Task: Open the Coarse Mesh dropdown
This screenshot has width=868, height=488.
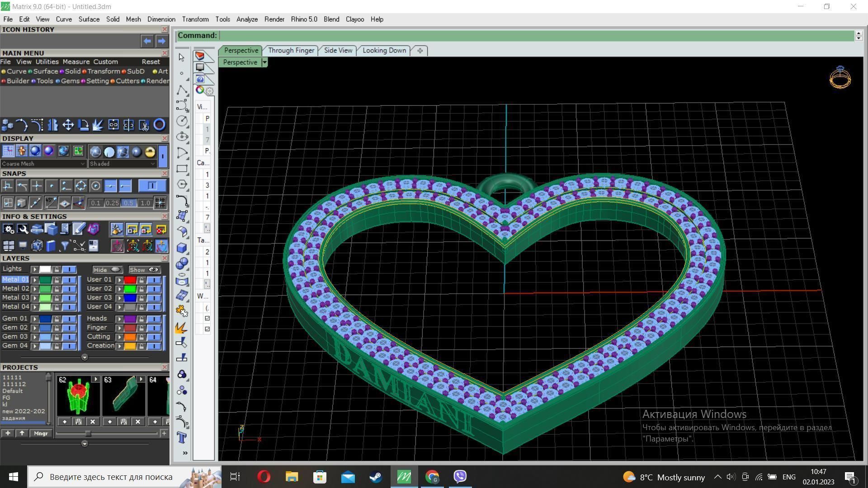Action: (x=43, y=164)
